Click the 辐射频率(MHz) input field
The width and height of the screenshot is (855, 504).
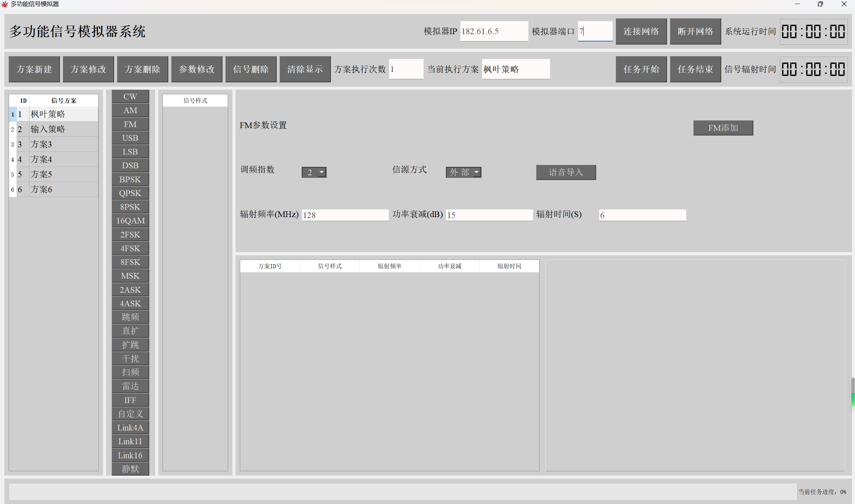[345, 215]
